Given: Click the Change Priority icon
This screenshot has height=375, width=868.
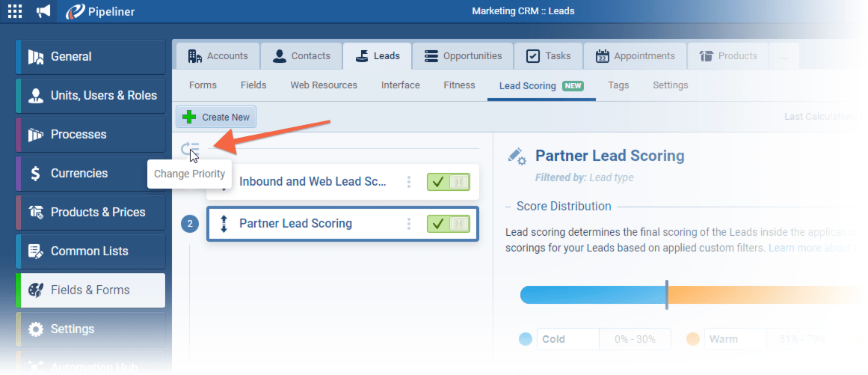Looking at the screenshot, I should coord(191,149).
